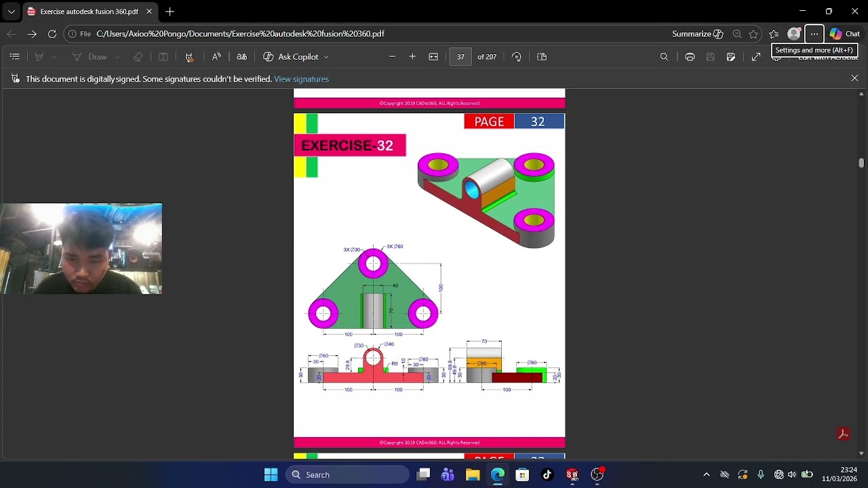Click the address bar zoom magnifier icon
The height and width of the screenshot is (488, 868).
coord(737,34)
